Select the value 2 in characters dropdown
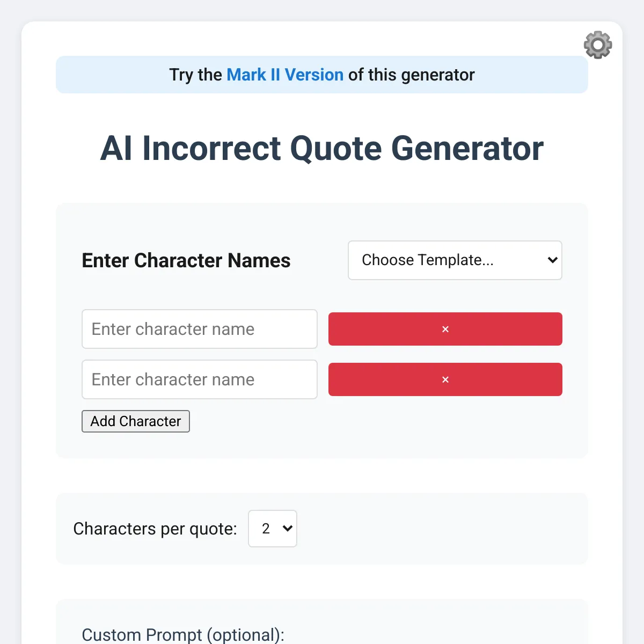The width and height of the screenshot is (644, 644). tap(266, 529)
